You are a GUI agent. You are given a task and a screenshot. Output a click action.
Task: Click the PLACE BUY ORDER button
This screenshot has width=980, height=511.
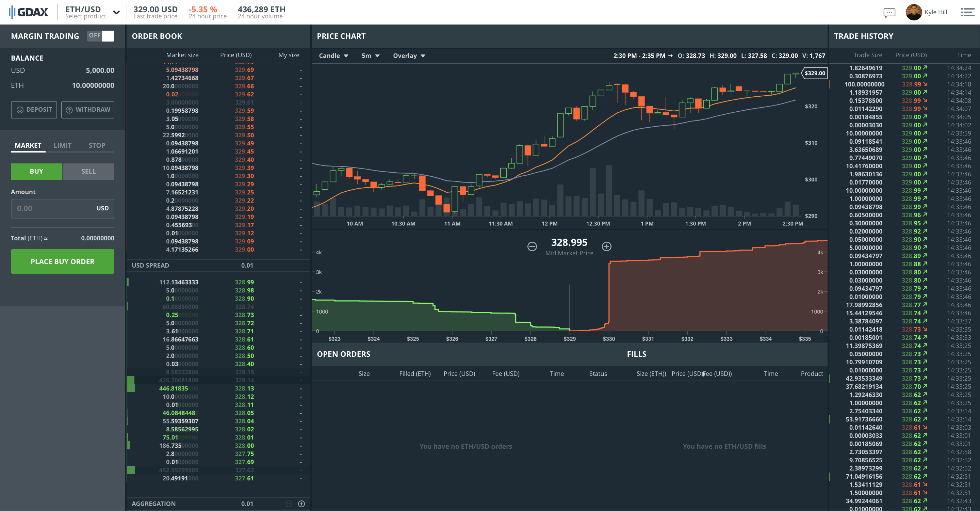pos(62,261)
